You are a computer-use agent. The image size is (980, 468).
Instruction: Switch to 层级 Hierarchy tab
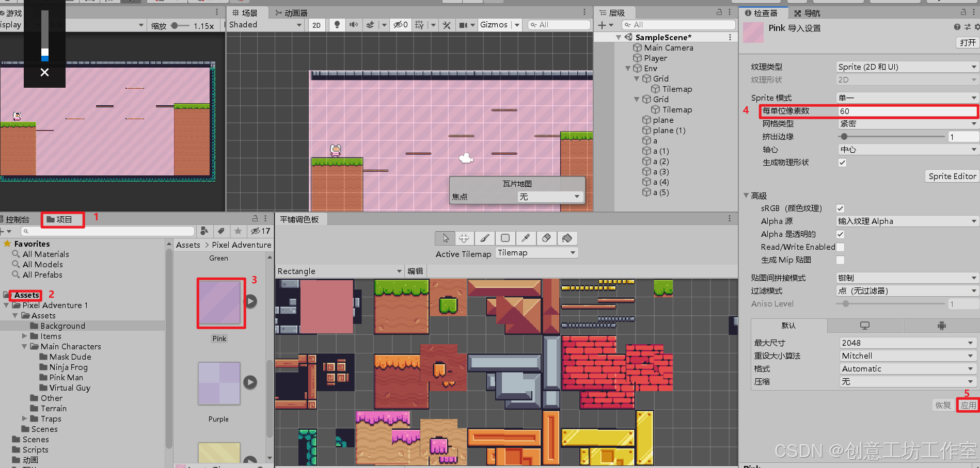(612, 13)
